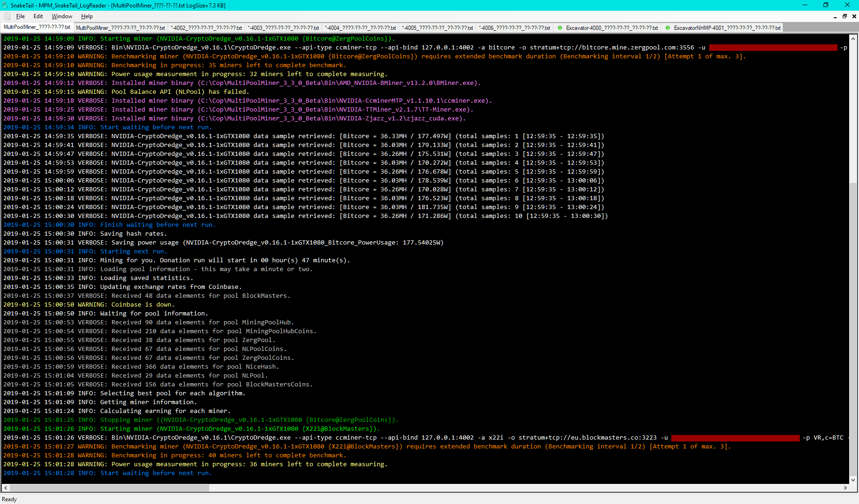The image size is (859, 504).
Task: Open the File menu
Action: [21, 16]
